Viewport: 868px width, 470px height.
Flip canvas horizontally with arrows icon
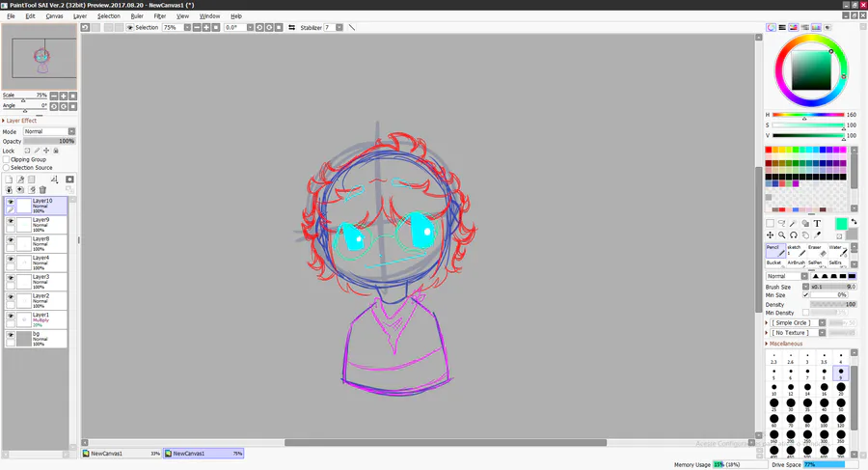[291, 27]
